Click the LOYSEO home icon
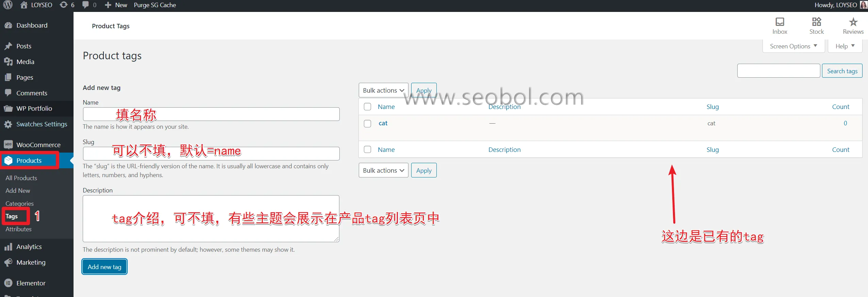Image resolution: width=868 pixels, height=297 pixels. pos(24,5)
